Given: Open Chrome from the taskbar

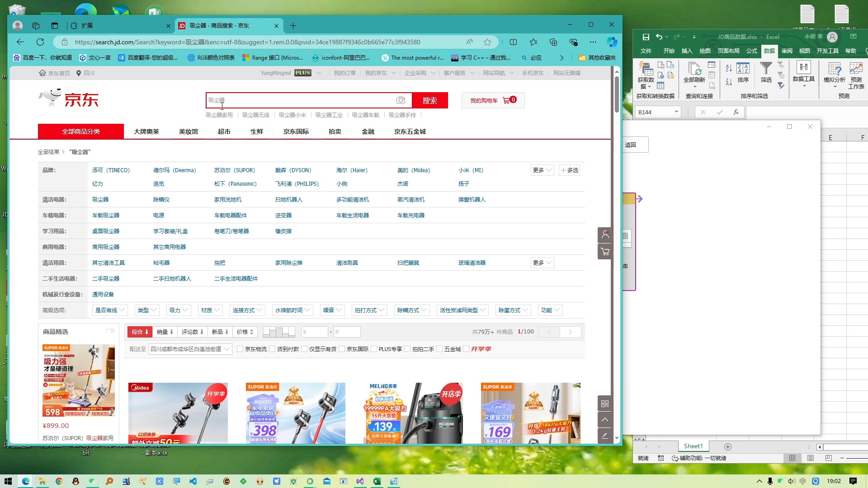Looking at the screenshot, I should point(59,481).
